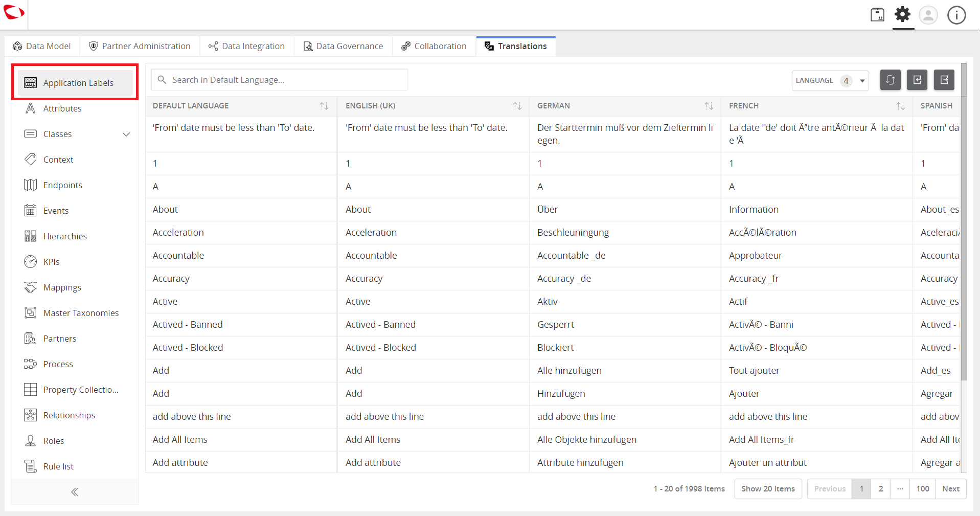Click the Property Collections grid icon

pyautogui.click(x=31, y=390)
